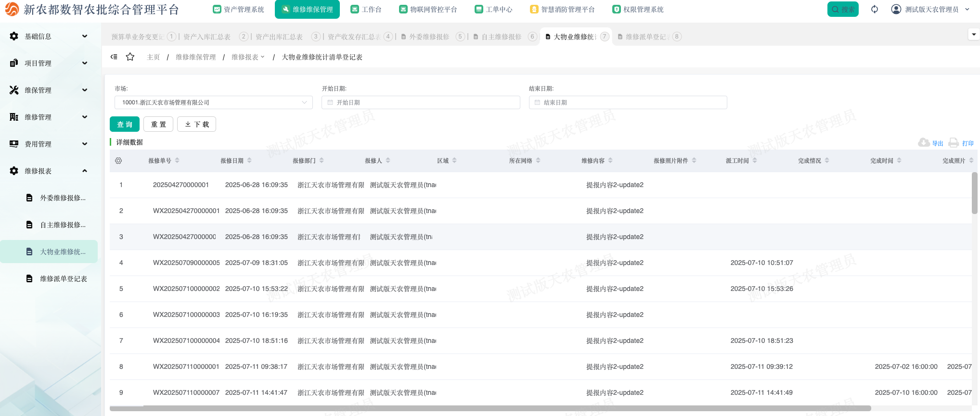Open the 开始日期 date picker field
This screenshot has height=416, width=980.
click(x=420, y=102)
